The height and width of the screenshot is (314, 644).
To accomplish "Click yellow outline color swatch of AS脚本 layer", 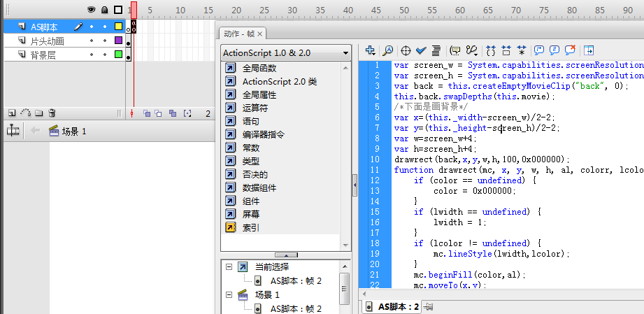I will (118, 27).
